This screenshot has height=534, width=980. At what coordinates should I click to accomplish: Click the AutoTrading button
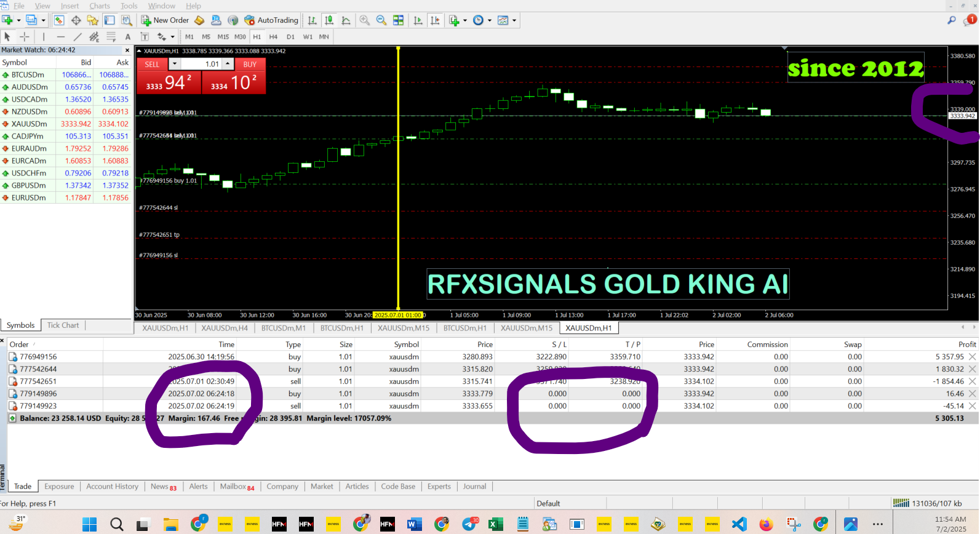click(x=271, y=20)
